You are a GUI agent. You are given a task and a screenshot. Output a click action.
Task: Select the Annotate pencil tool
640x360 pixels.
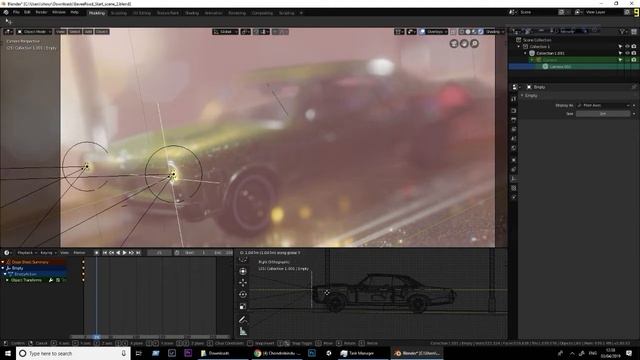243,320
